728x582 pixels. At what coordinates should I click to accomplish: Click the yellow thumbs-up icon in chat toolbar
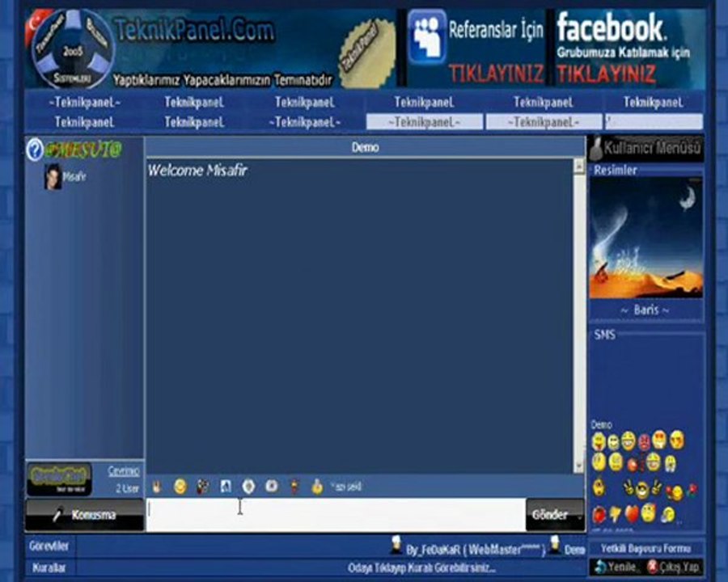[317, 487]
